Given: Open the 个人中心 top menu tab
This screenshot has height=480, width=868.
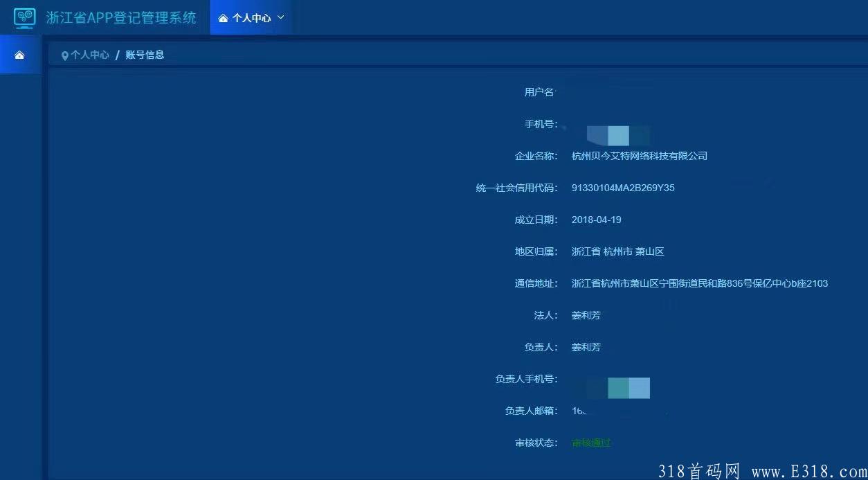Looking at the screenshot, I should pos(251,18).
